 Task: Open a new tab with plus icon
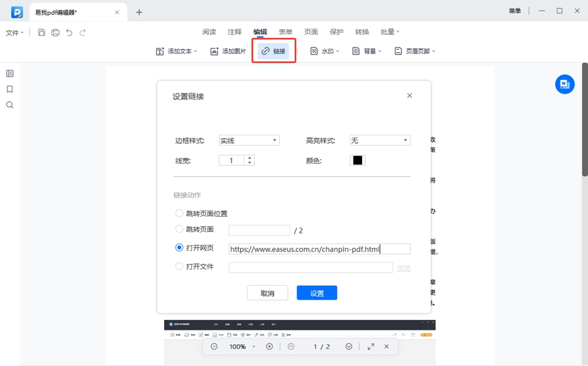coord(139,12)
